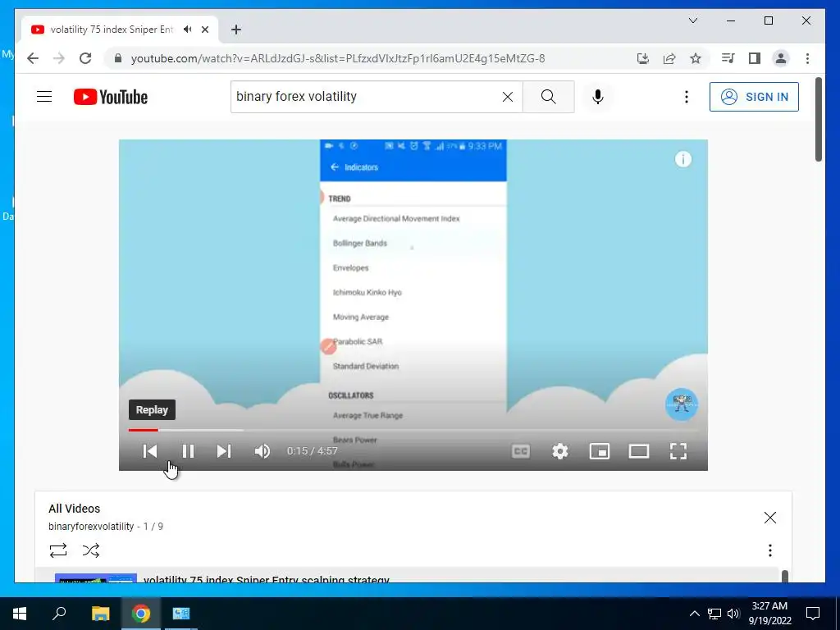Click the SIGN IN button
Image resolution: width=840 pixels, height=630 pixels.
coord(754,97)
